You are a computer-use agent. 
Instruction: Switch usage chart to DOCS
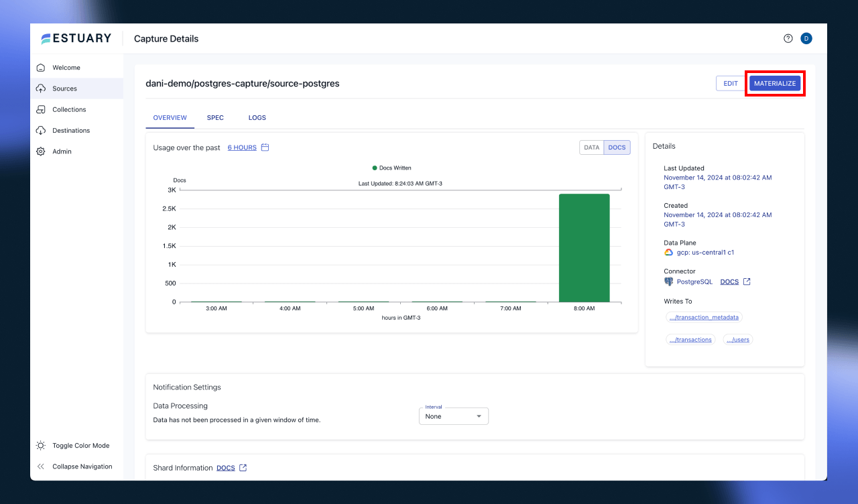[617, 147]
